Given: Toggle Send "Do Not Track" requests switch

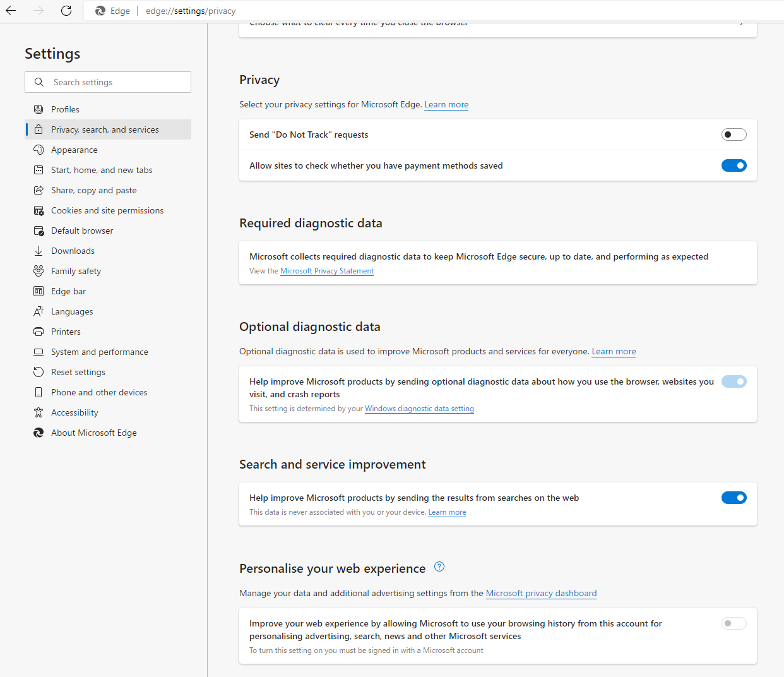Looking at the screenshot, I should point(734,135).
